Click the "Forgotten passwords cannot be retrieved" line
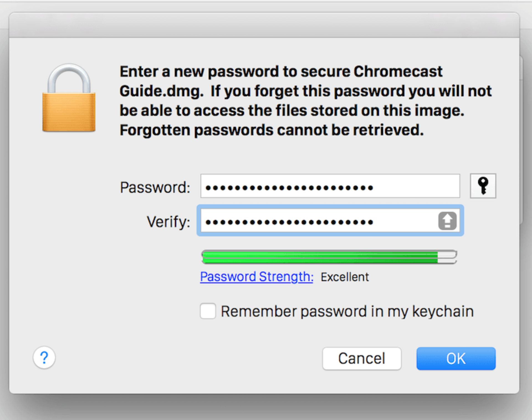Screen dimensions: 532x420 [x=272, y=130]
